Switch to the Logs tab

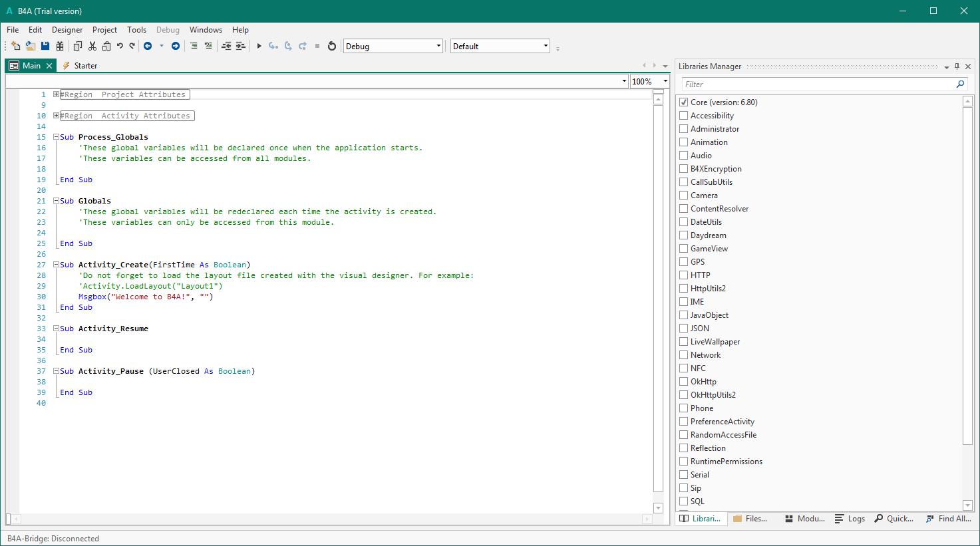[850, 519]
